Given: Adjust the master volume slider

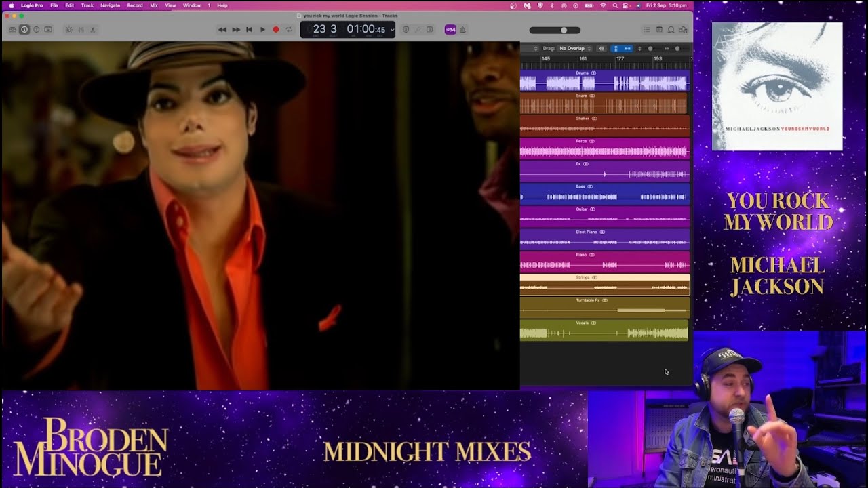Looking at the screenshot, I should (555, 30).
